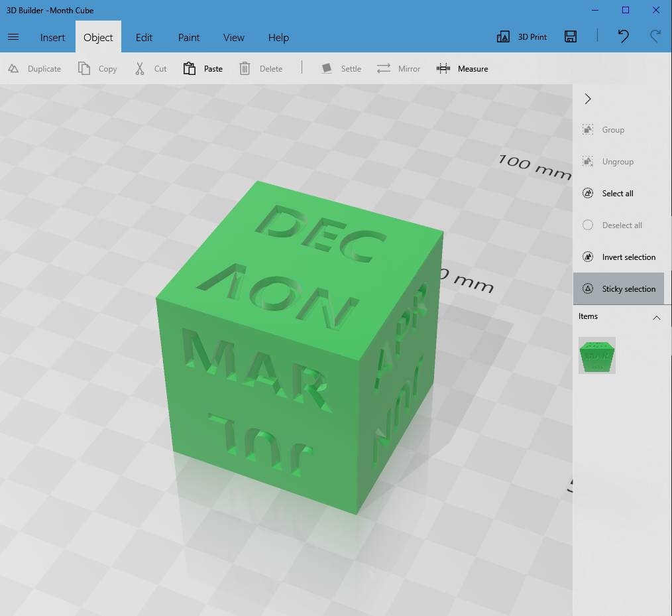Open the Measure tool
This screenshot has height=616, width=672.
(462, 68)
